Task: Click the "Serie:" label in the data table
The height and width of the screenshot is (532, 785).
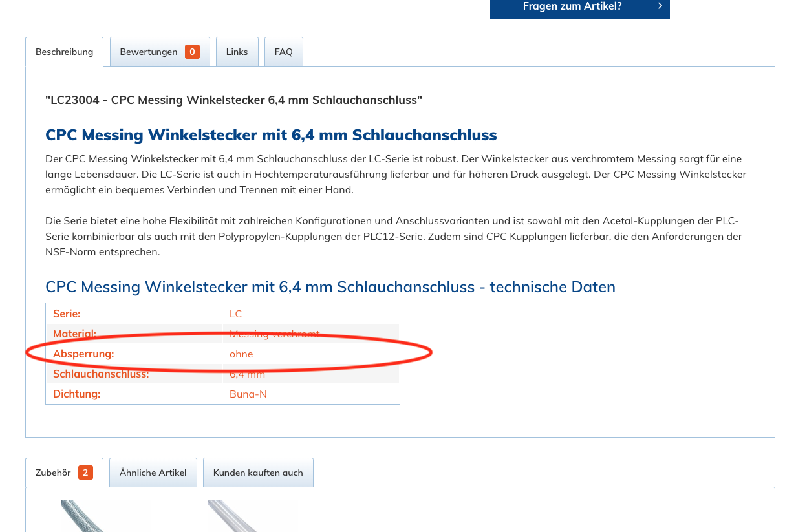Action: click(67, 314)
